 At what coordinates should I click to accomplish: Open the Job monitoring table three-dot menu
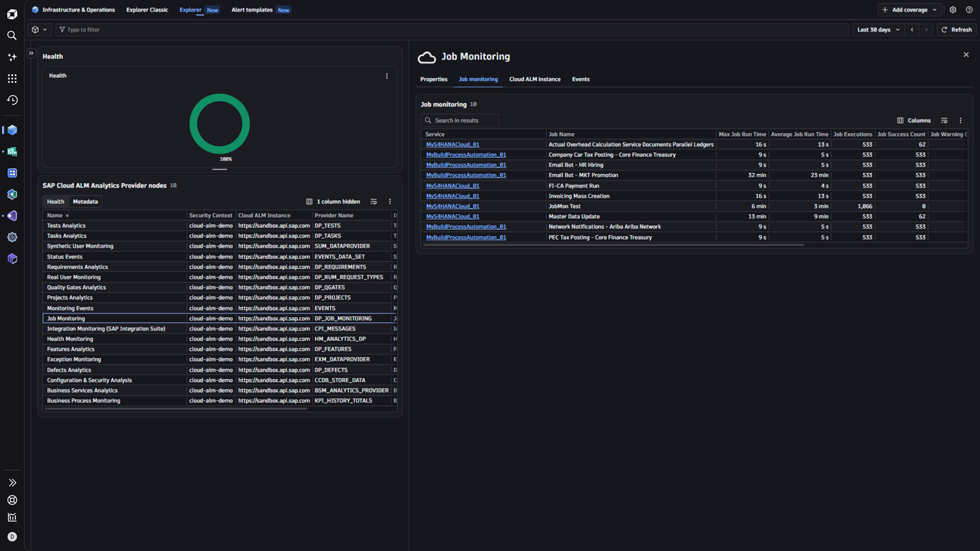[961, 120]
